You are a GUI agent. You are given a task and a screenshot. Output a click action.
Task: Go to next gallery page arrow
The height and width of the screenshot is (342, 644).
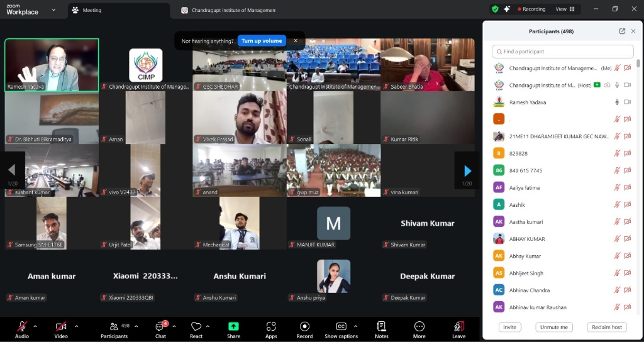coord(467,171)
